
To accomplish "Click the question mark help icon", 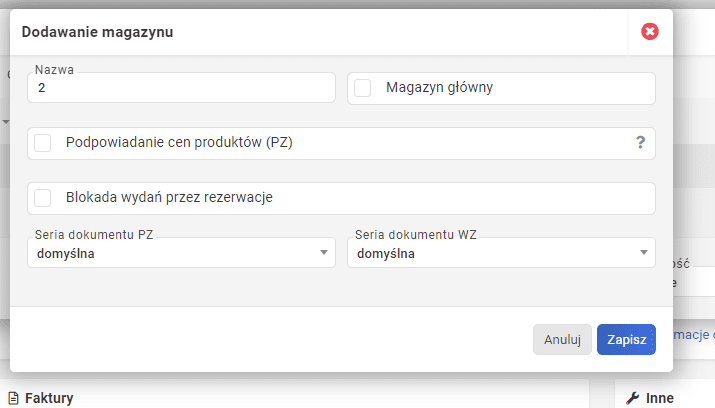I will coord(640,143).
